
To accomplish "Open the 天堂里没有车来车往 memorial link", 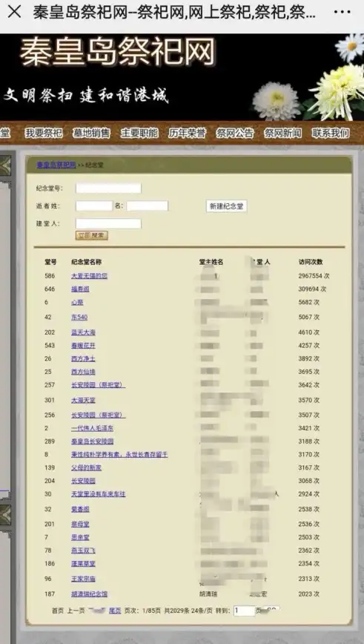I will pyautogui.click(x=99, y=494).
